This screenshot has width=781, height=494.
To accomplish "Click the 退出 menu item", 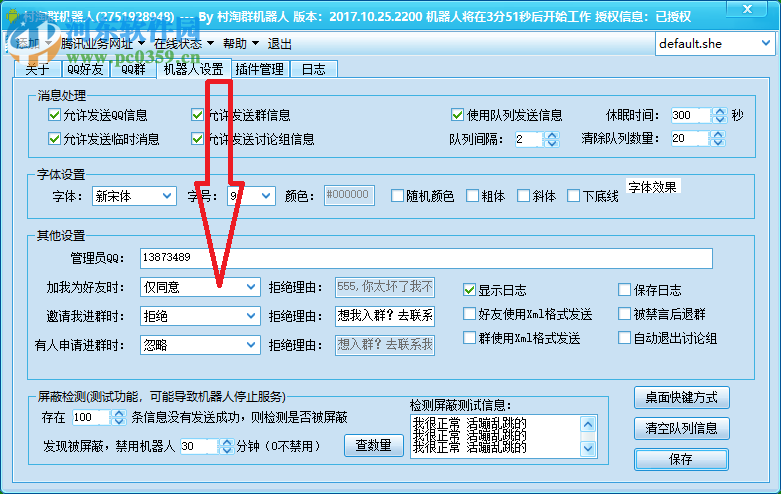I will (x=279, y=44).
